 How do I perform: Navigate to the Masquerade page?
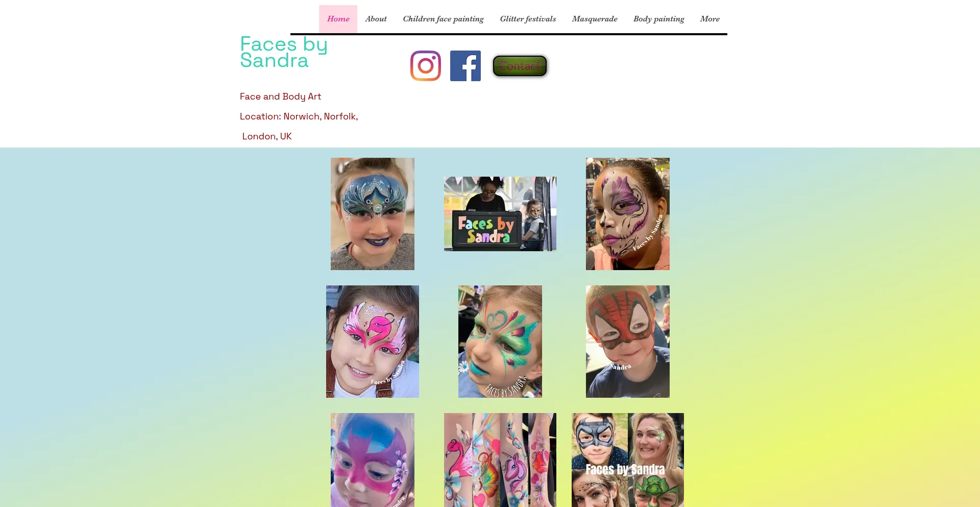[x=595, y=19]
